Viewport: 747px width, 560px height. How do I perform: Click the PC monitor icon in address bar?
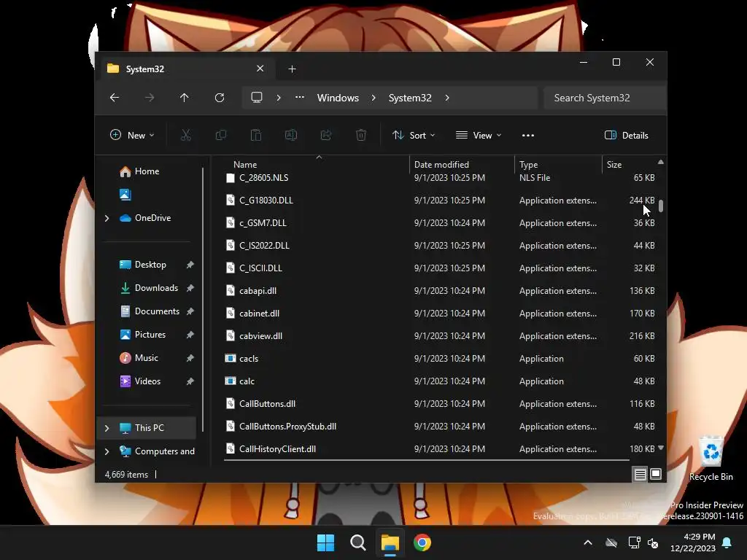point(257,98)
